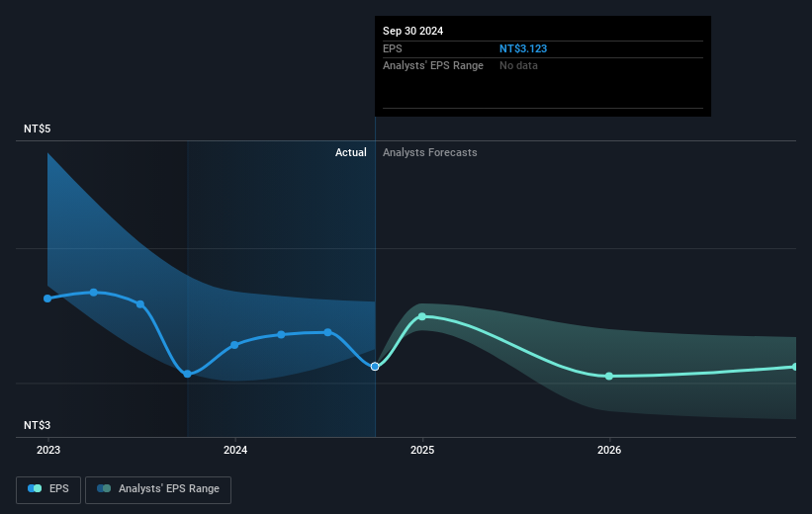Click the EPS row label in tooltip
The image size is (812, 514).
392,48
